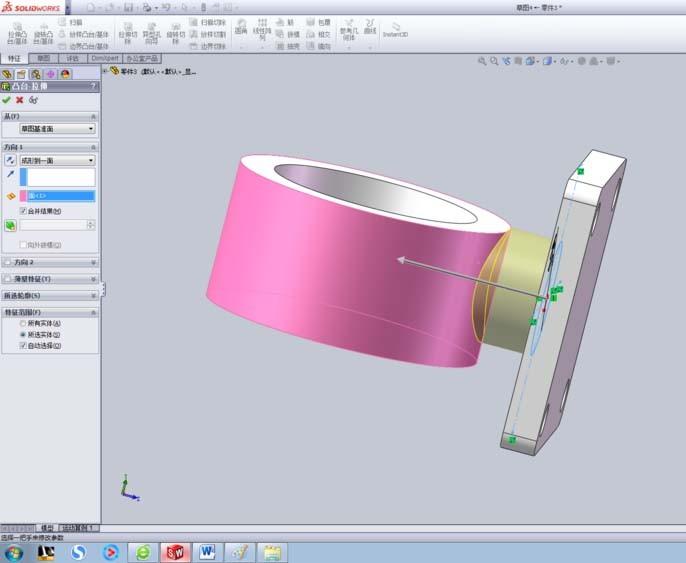Enable the 方向2 checkbox
The image size is (686, 563).
tap(7, 262)
